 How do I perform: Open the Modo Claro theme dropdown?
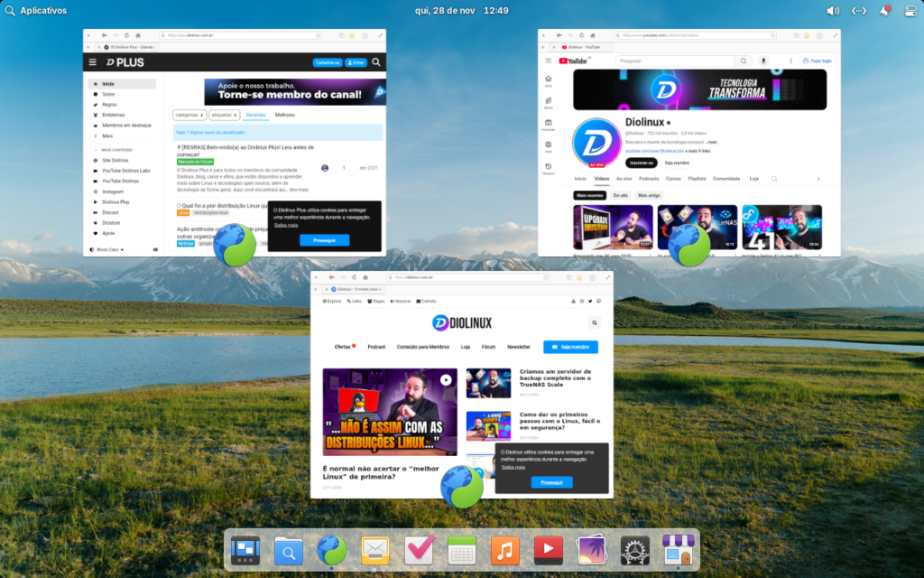(x=106, y=249)
